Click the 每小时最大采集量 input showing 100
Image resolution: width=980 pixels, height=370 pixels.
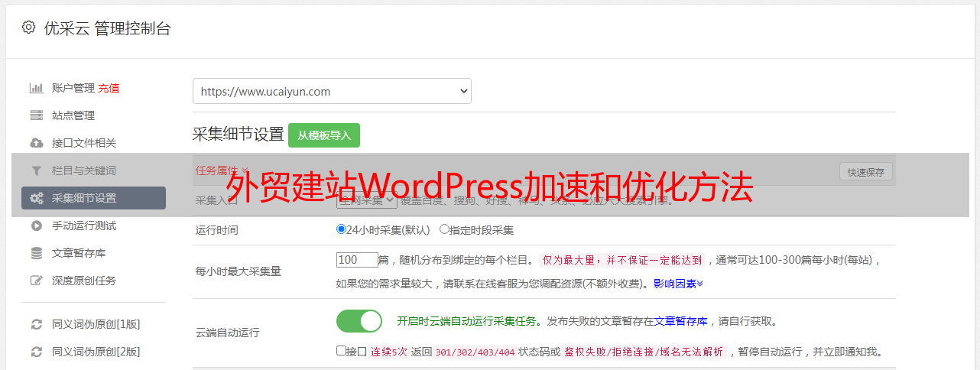point(357,260)
